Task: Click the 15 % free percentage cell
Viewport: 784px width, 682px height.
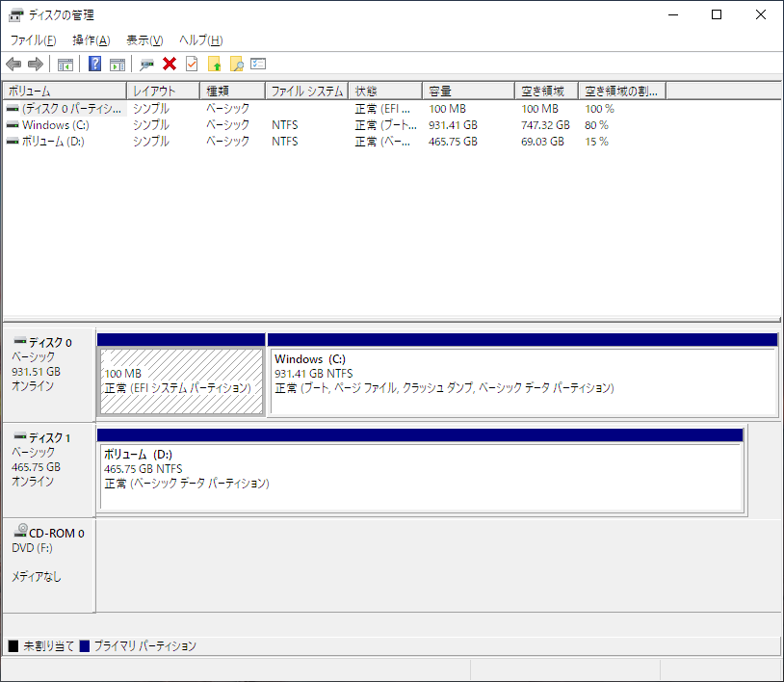Action: (596, 142)
